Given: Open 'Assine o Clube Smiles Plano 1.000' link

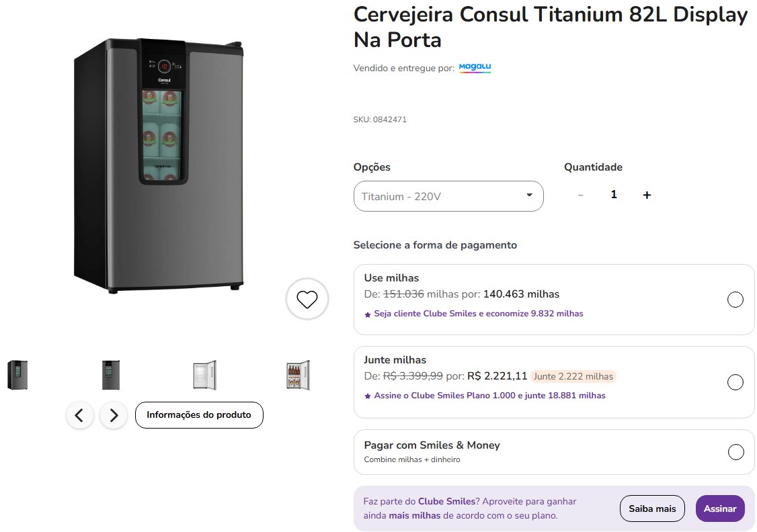Looking at the screenshot, I should [489, 396].
